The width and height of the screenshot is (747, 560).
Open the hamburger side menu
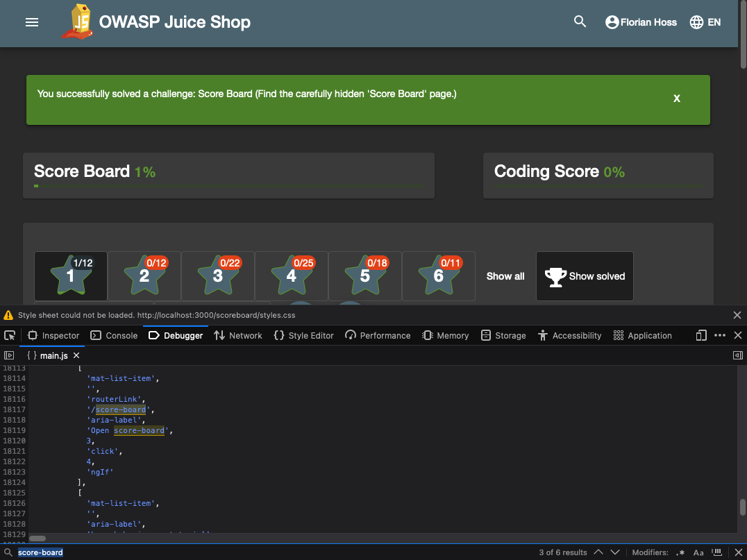tap(32, 22)
